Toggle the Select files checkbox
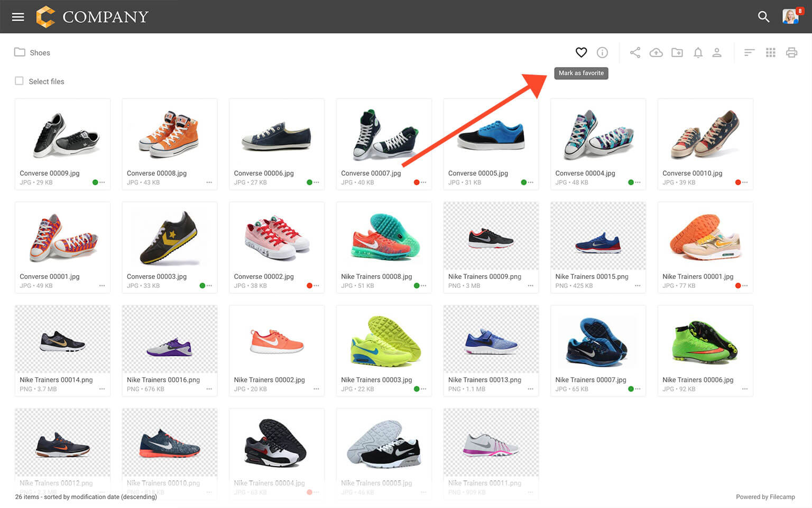The width and height of the screenshot is (812, 508). coord(19,81)
